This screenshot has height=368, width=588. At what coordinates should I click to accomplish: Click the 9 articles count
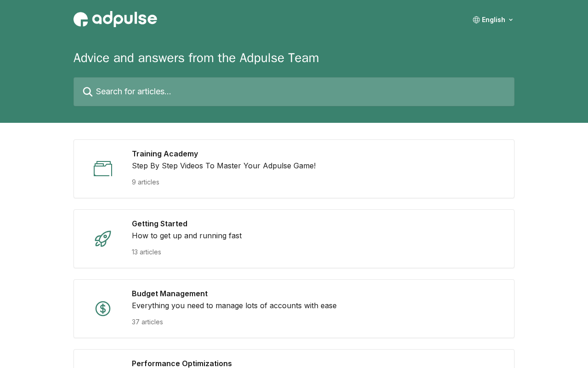pyautogui.click(x=146, y=182)
